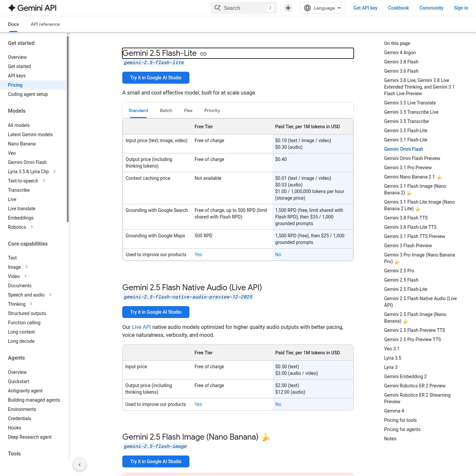Screen dimensions: 476x476
Task: Expand the Robotics sidebar section
Action: pos(32,227)
